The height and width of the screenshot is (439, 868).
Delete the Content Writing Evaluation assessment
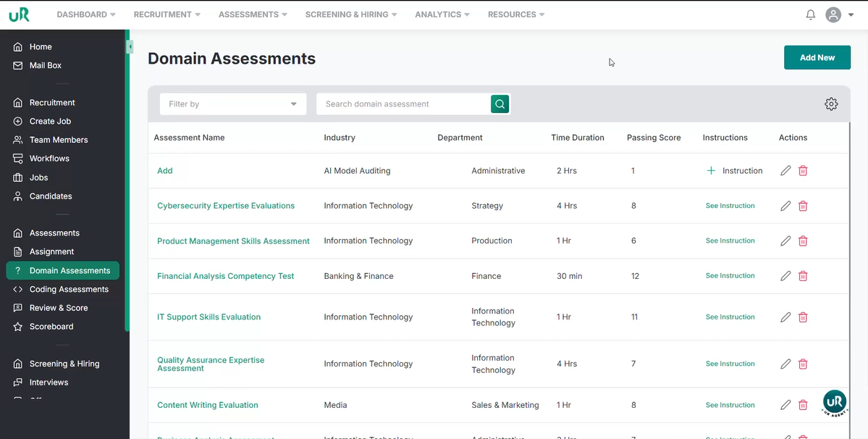pyautogui.click(x=803, y=406)
